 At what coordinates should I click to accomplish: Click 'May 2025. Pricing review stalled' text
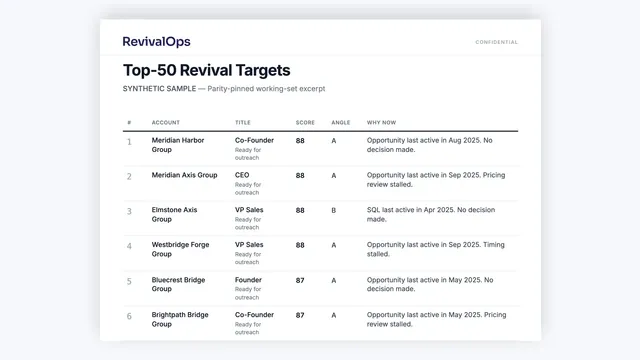tap(436, 319)
